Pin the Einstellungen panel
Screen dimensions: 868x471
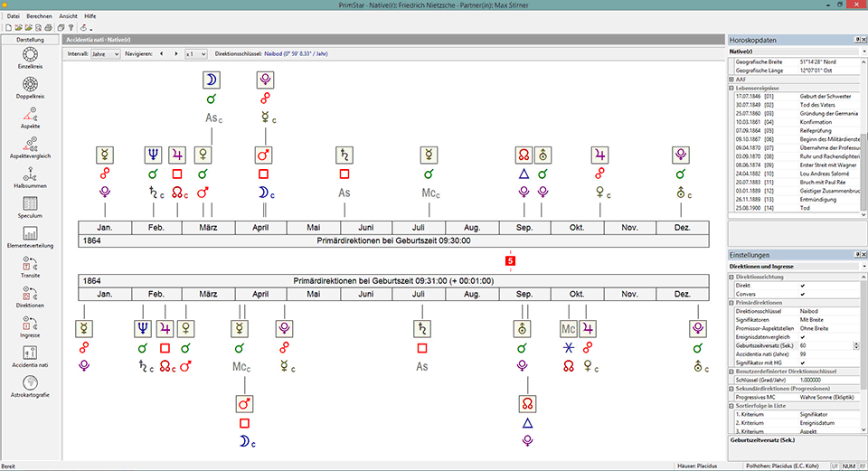pos(857,255)
